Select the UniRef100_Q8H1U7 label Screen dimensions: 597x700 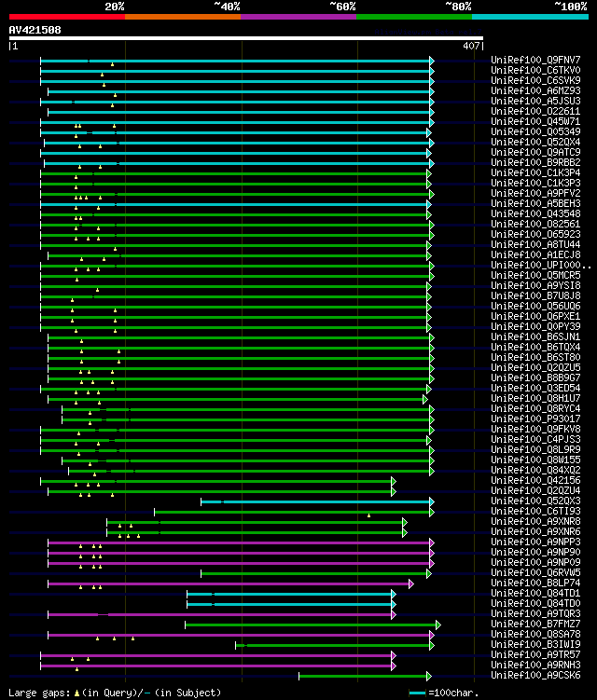tap(535, 399)
